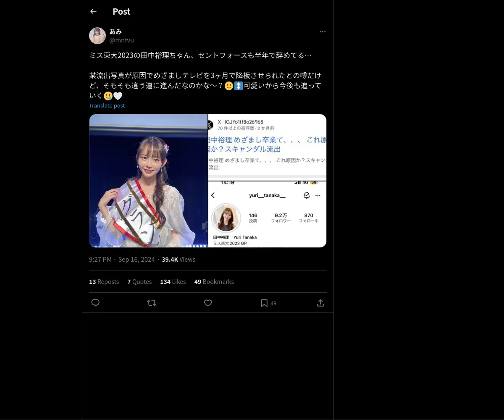The width and height of the screenshot is (504, 420).
Task: Share the post via upload arrow icon
Action: coord(320,303)
